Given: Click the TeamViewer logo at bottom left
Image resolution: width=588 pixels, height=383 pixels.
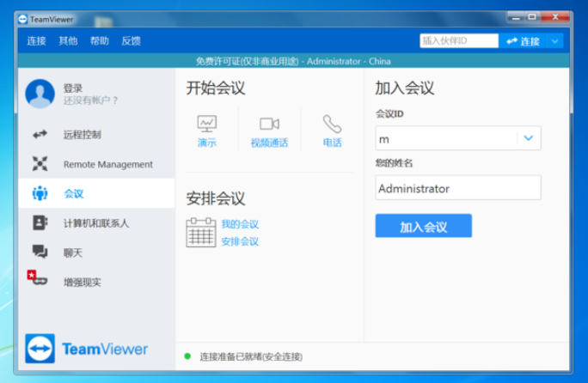Looking at the screenshot, I should coord(40,349).
